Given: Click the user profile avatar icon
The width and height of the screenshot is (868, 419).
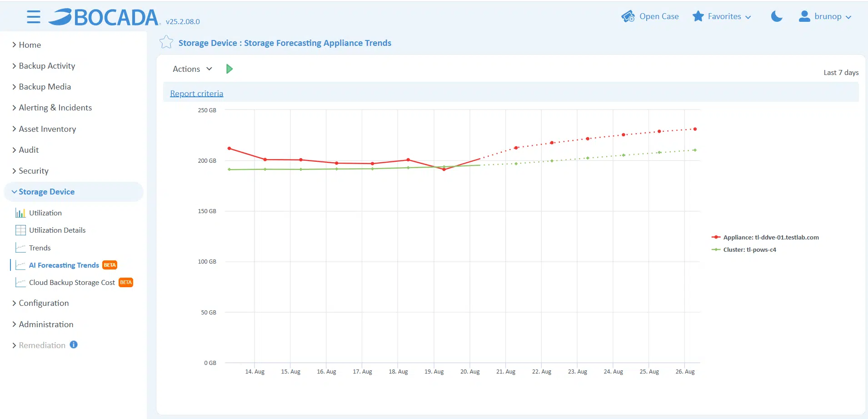Looking at the screenshot, I should 804,16.
